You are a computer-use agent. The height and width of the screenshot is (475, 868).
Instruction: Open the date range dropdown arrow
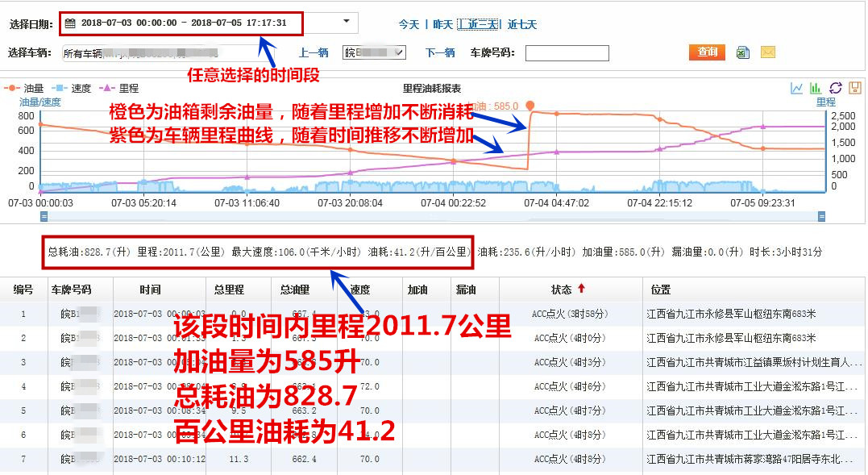point(346,22)
